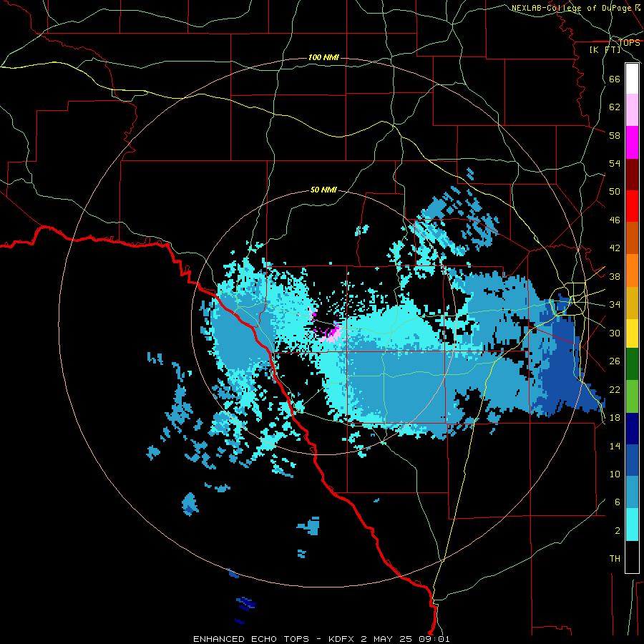Screen dimensions: 644x644
Task: Click the medium blue 14 kft swatch
Action: pyautogui.click(x=632, y=460)
